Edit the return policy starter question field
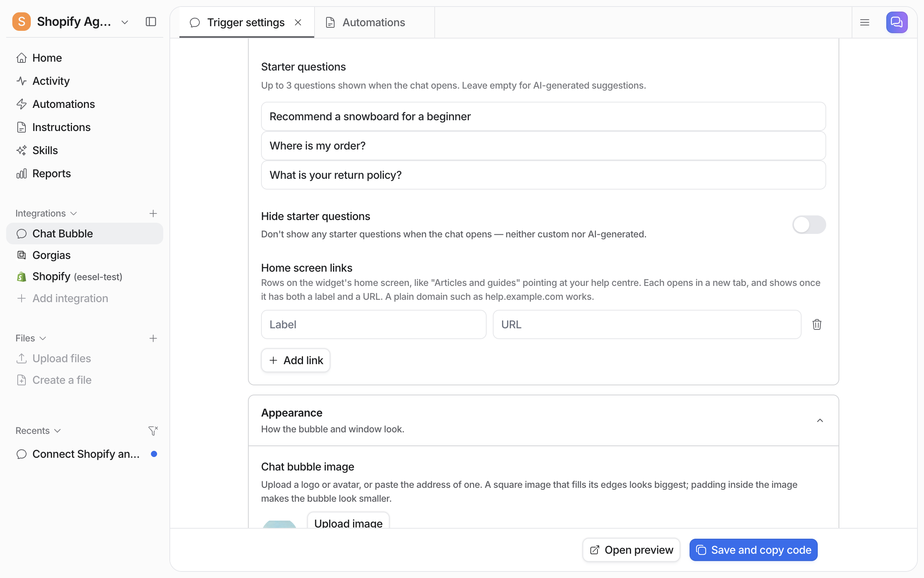The image size is (924, 578). [544, 175]
